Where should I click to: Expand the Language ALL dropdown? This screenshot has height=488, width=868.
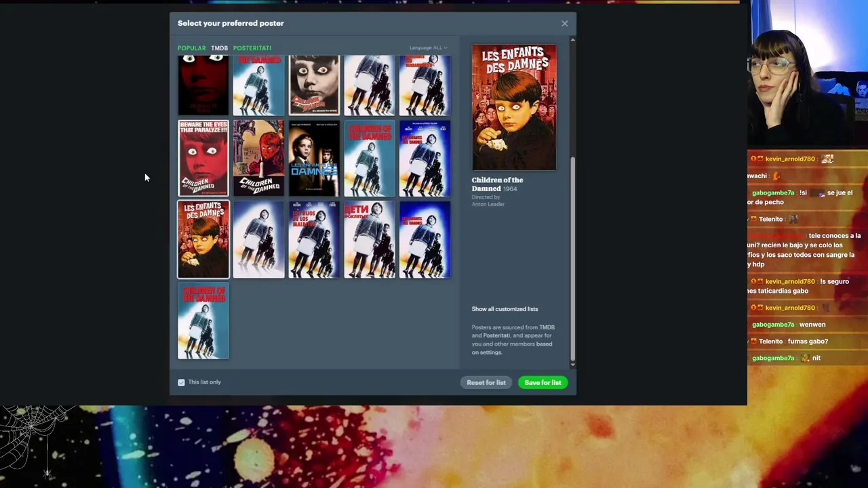click(x=428, y=48)
